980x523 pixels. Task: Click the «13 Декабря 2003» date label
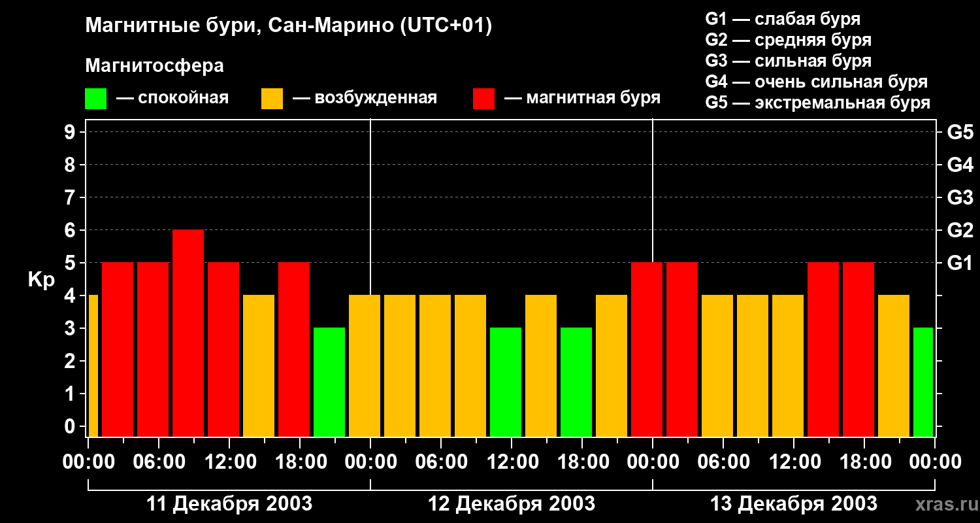[794, 504]
